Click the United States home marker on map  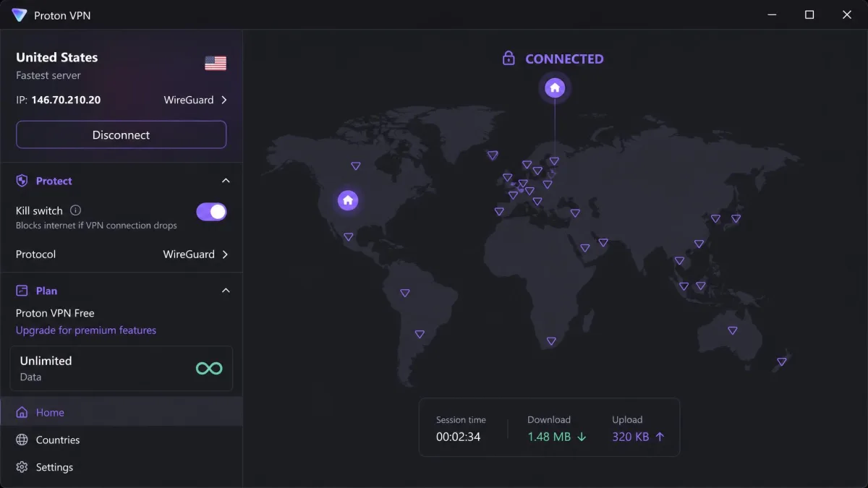click(x=348, y=200)
